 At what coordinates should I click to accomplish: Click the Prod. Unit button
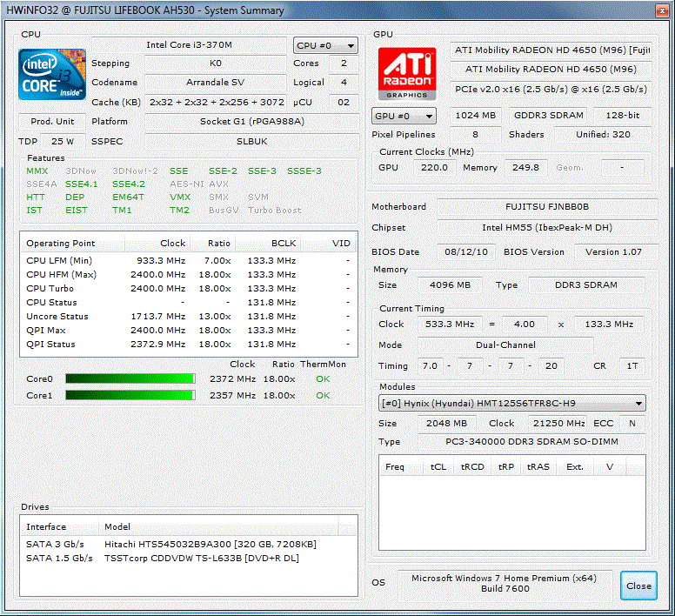click(x=52, y=122)
